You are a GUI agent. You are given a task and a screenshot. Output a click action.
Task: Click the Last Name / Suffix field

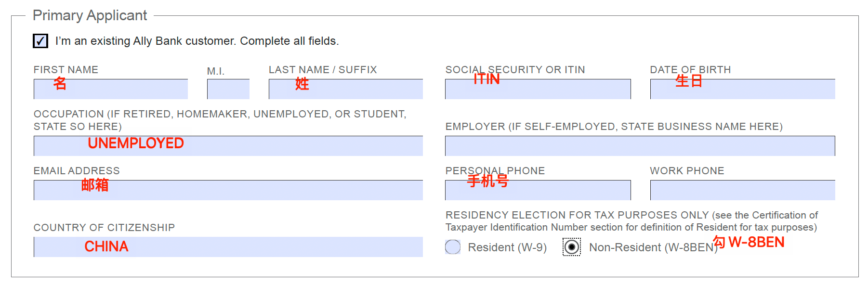[346, 90]
